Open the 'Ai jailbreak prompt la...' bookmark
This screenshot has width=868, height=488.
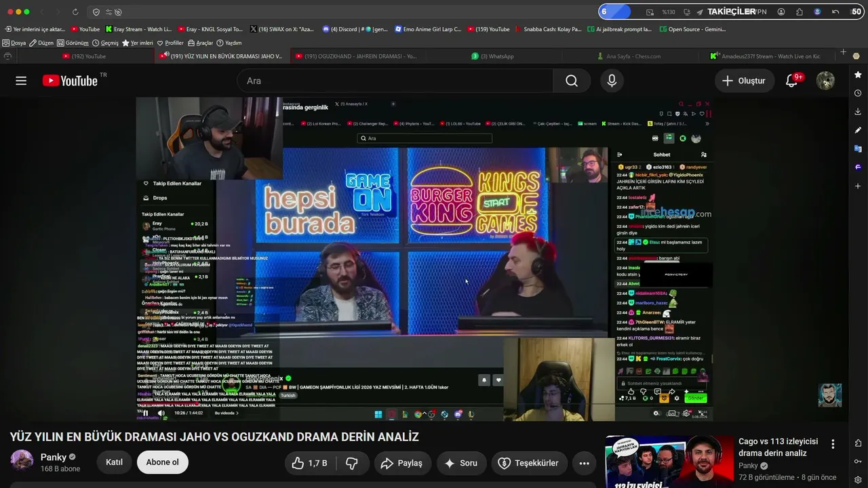[x=619, y=29]
